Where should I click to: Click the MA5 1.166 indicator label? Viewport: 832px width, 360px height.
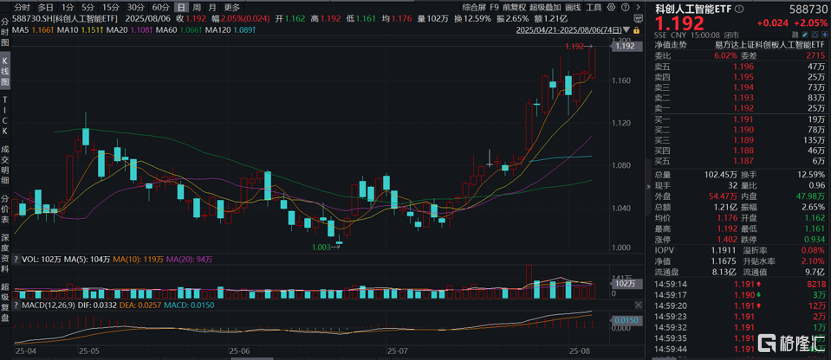[x=33, y=29]
